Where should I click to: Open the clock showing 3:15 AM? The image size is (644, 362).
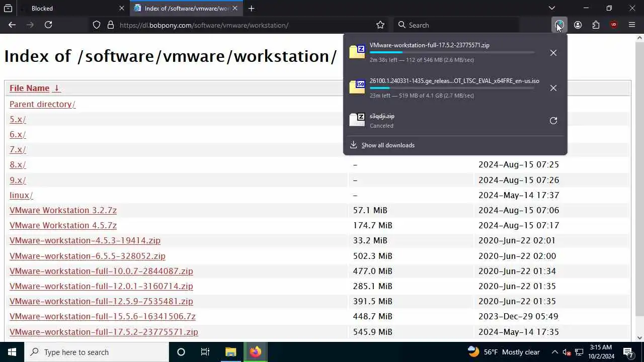601,352
